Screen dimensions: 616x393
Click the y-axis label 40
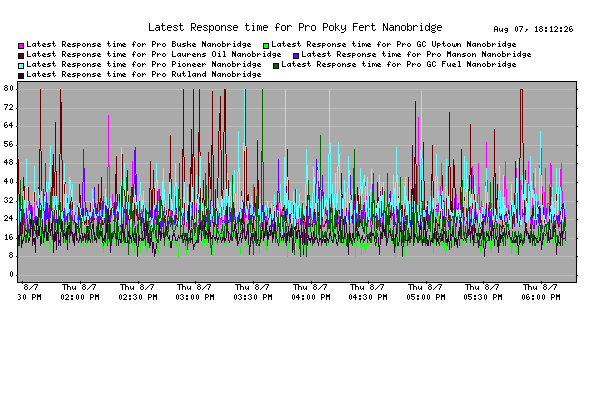pos(9,182)
